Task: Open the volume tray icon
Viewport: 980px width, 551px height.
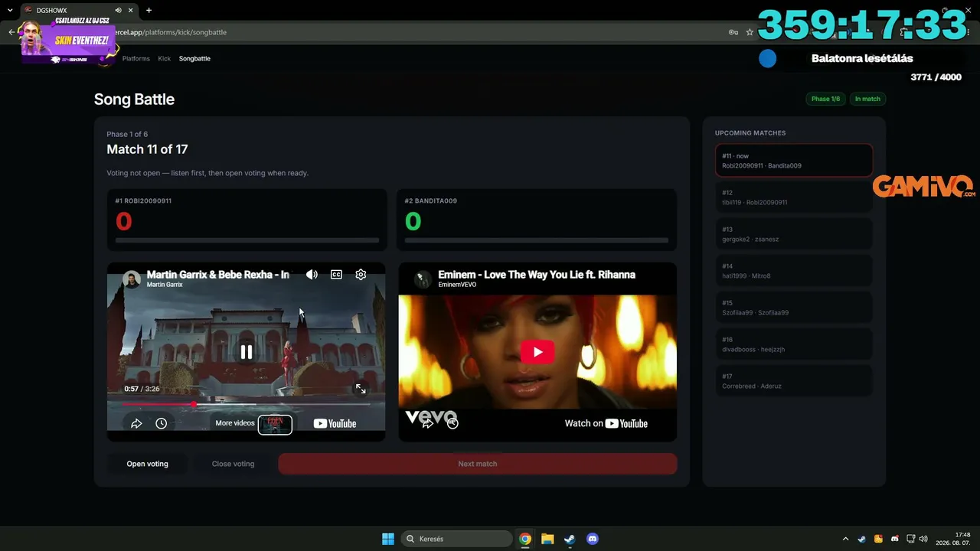Action: 923,539
